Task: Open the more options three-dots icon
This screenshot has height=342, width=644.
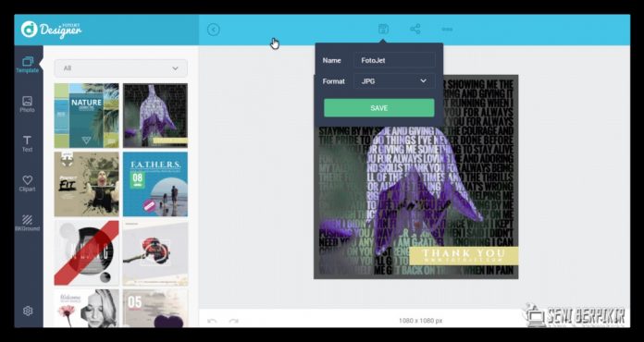Action: [x=447, y=29]
